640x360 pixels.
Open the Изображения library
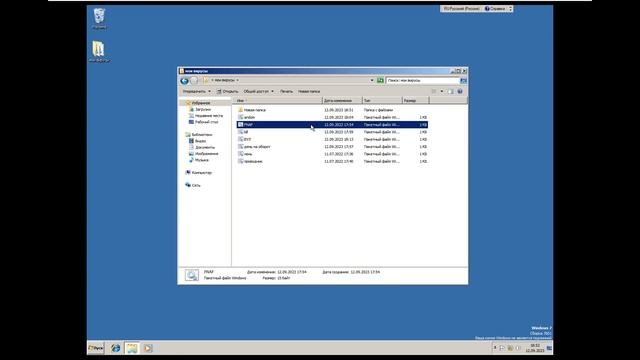coord(206,154)
